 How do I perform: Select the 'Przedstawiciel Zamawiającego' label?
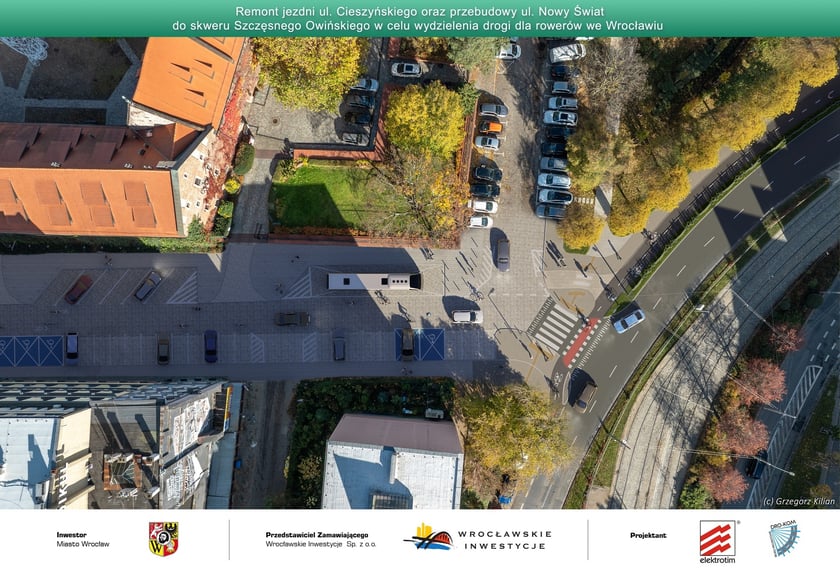(x=317, y=535)
